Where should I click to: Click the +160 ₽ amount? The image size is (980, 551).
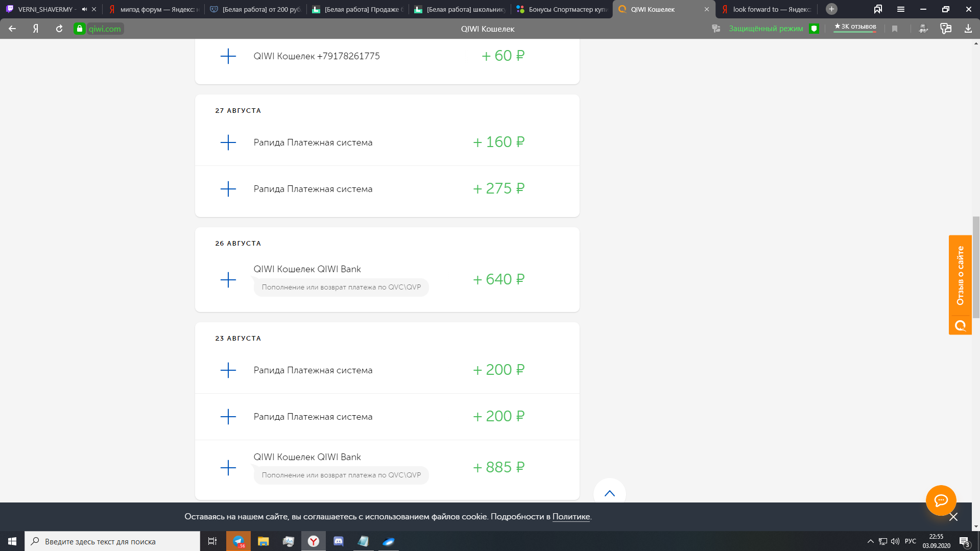pos(498,142)
